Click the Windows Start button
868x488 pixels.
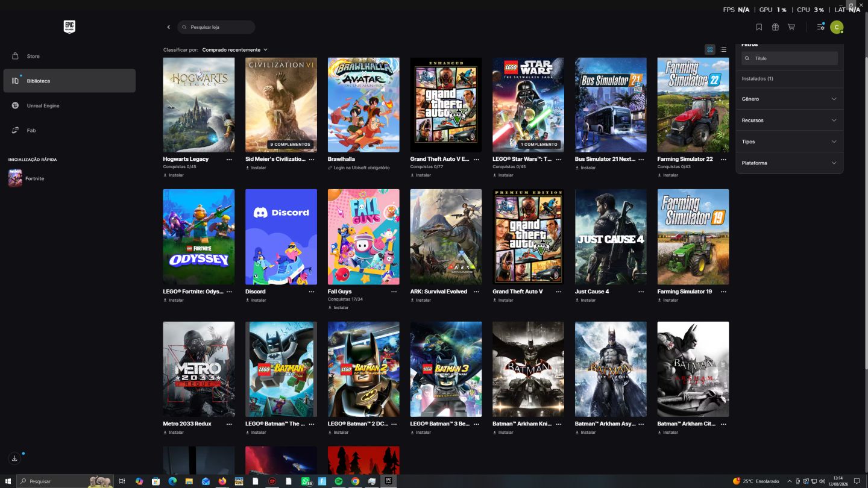(8, 481)
